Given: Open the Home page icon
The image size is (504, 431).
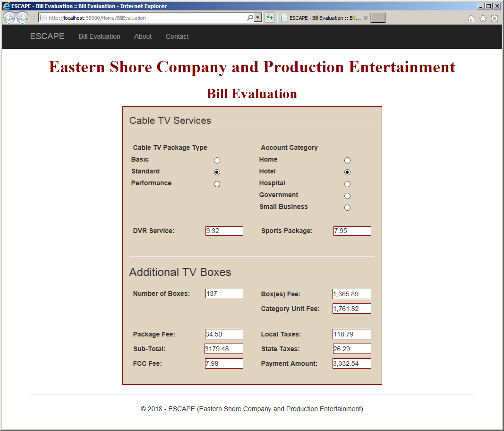Looking at the screenshot, I should click(471, 18).
